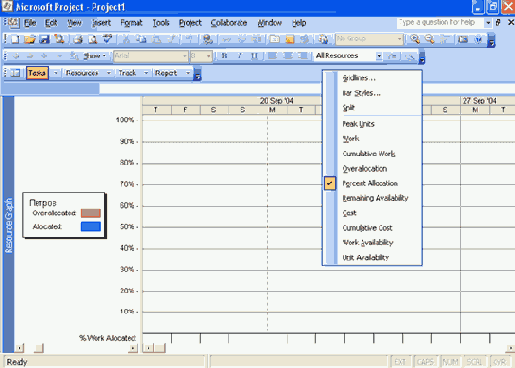Toggle Bold formatting
This screenshot has height=368, width=515.
224,56
